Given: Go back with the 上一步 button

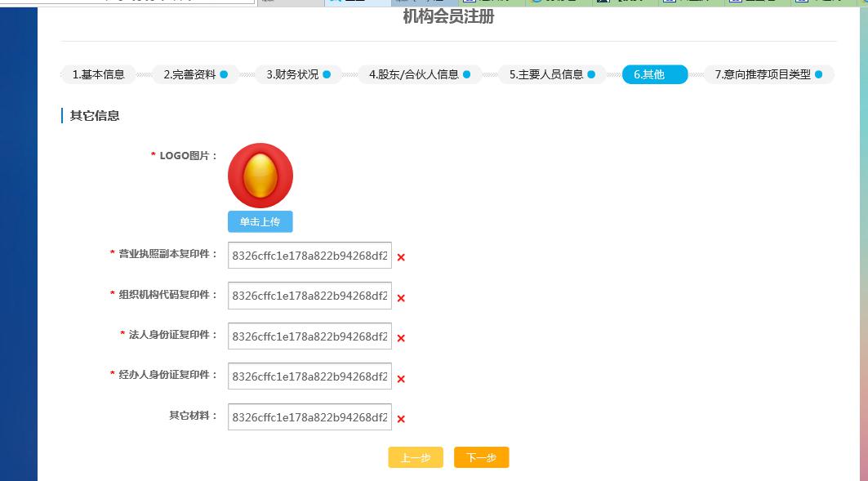Looking at the screenshot, I should [415, 458].
